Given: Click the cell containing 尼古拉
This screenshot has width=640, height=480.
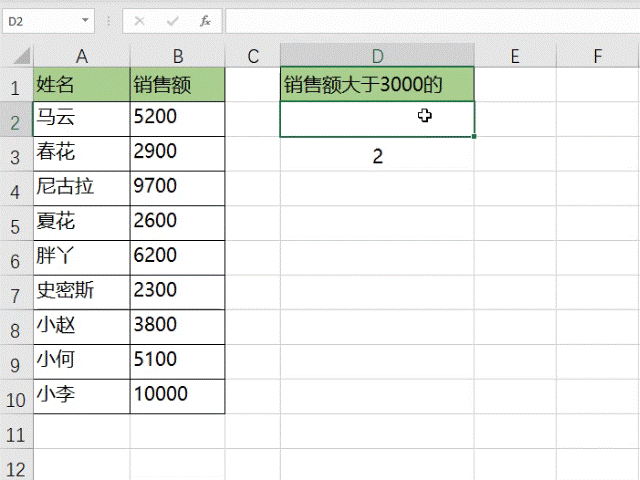Looking at the screenshot, I should pyautogui.click(x=82, y=189).
